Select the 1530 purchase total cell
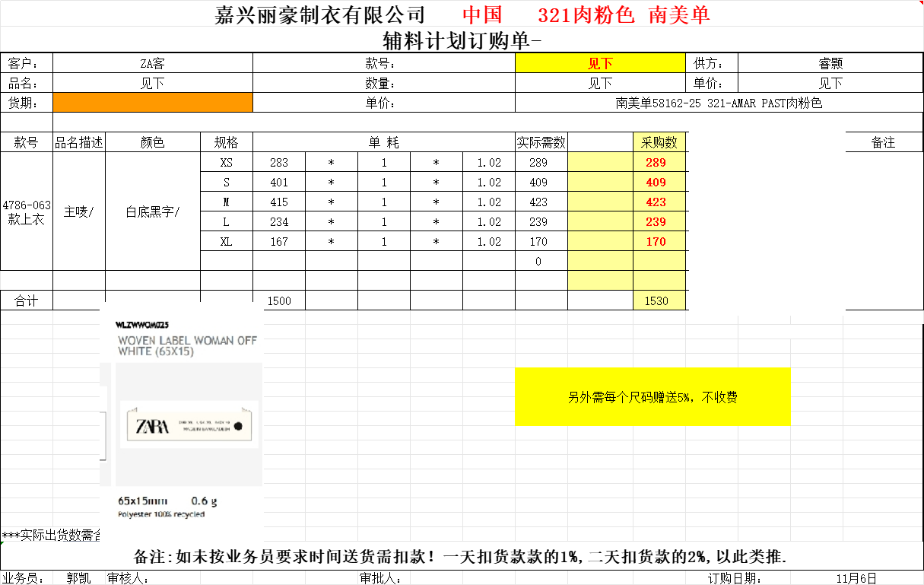 coord(656,300)
